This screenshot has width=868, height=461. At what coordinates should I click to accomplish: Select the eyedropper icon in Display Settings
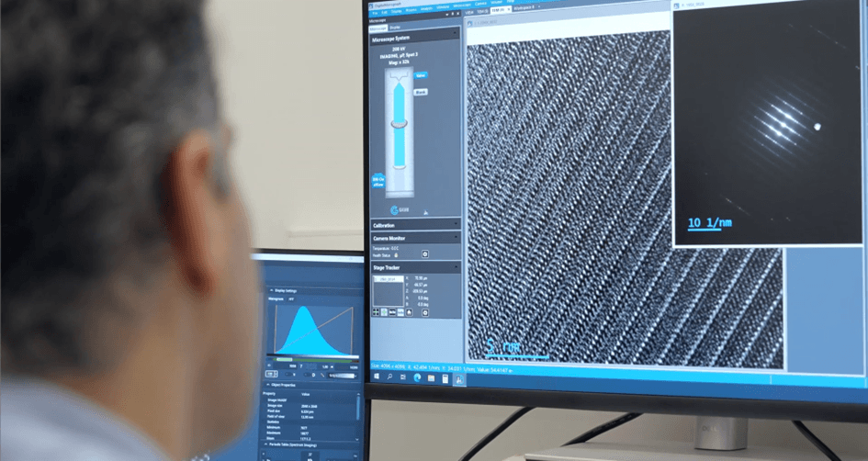[x=322, y=376]
